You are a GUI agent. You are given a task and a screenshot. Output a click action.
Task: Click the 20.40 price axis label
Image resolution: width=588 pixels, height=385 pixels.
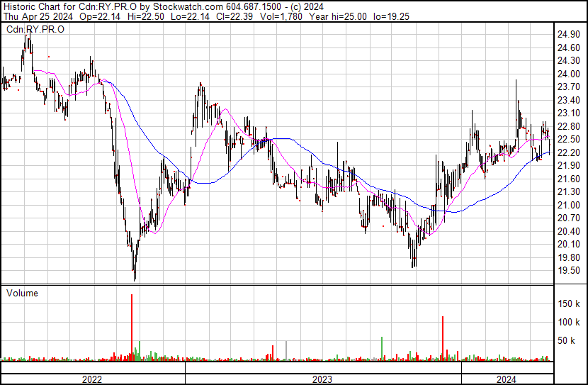tap(569, 232)
